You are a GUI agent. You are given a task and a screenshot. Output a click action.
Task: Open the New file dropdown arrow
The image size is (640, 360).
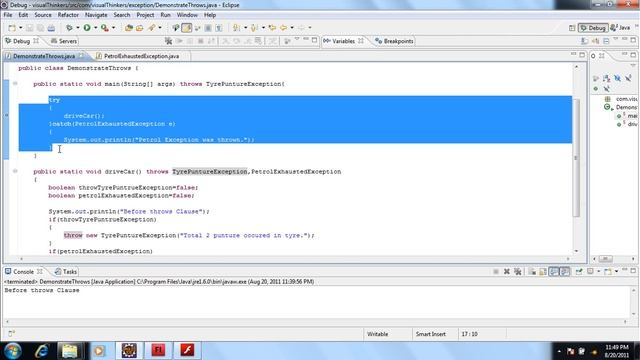click(20, 28)
